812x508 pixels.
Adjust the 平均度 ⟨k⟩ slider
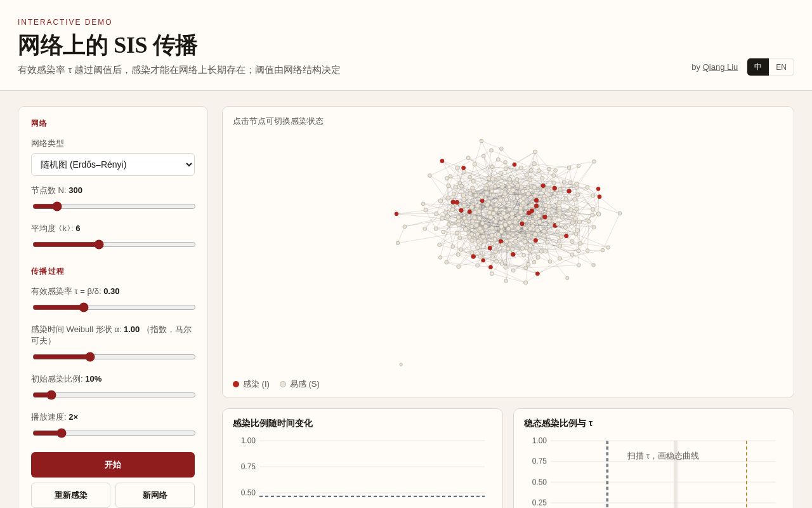(114, 244)
